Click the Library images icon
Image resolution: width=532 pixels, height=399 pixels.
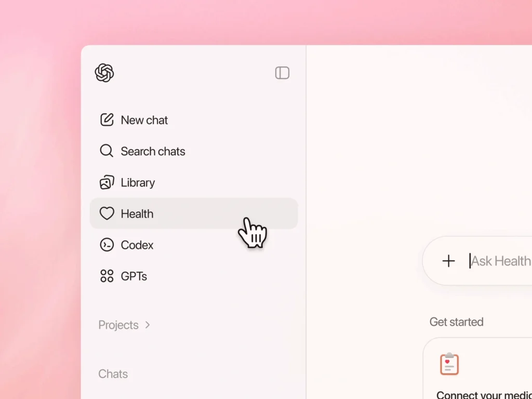107,182
